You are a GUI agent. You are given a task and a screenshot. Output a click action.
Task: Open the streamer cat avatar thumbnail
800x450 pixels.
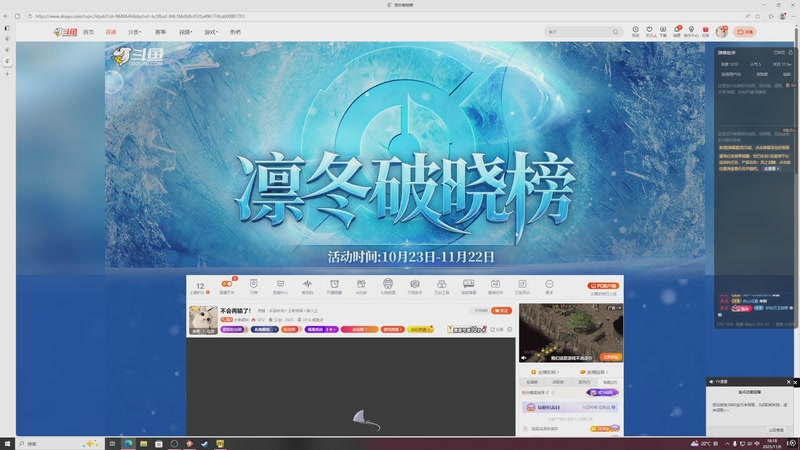(x=204, y=320)
